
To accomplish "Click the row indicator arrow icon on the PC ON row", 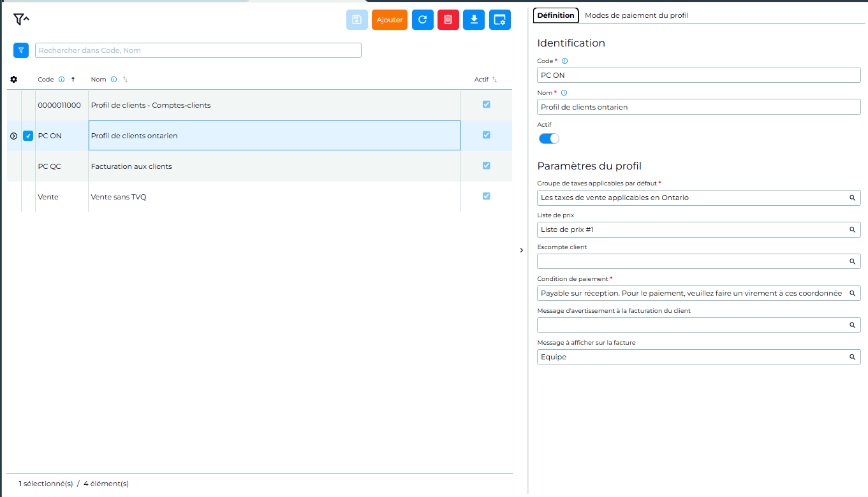I will pos(14,136).
